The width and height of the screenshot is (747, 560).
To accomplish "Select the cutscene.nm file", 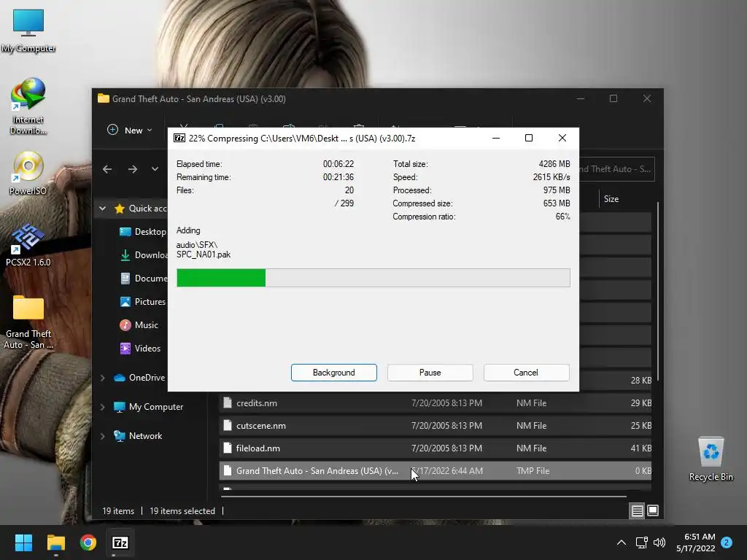I will click(435, 426).
